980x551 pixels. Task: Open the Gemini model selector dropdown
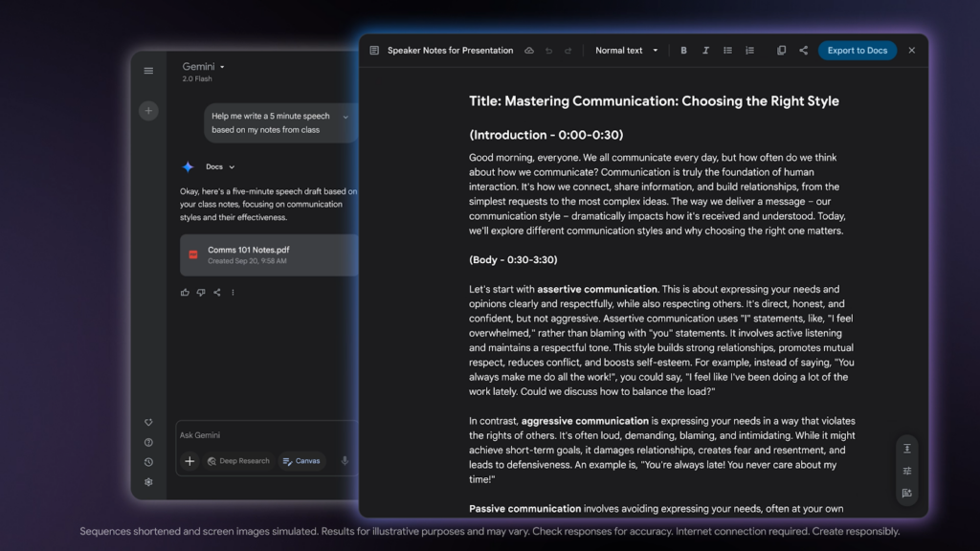click(203, 66)
